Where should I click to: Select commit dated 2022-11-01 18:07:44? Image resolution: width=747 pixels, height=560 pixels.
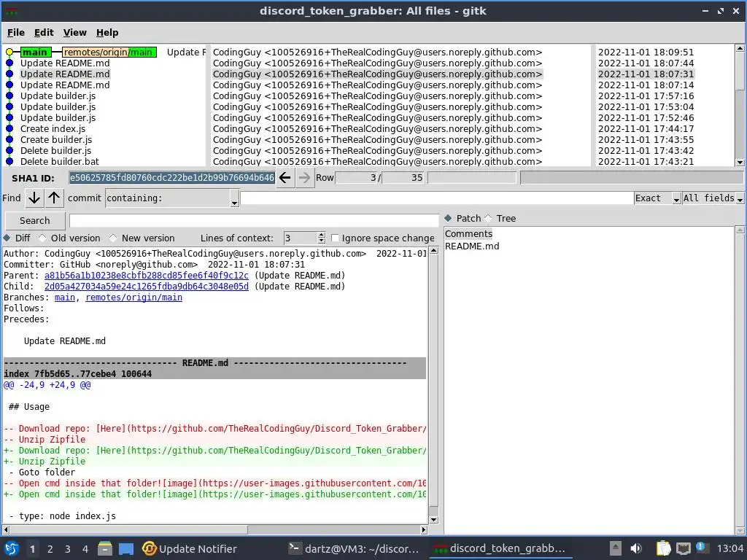[646, 63]
